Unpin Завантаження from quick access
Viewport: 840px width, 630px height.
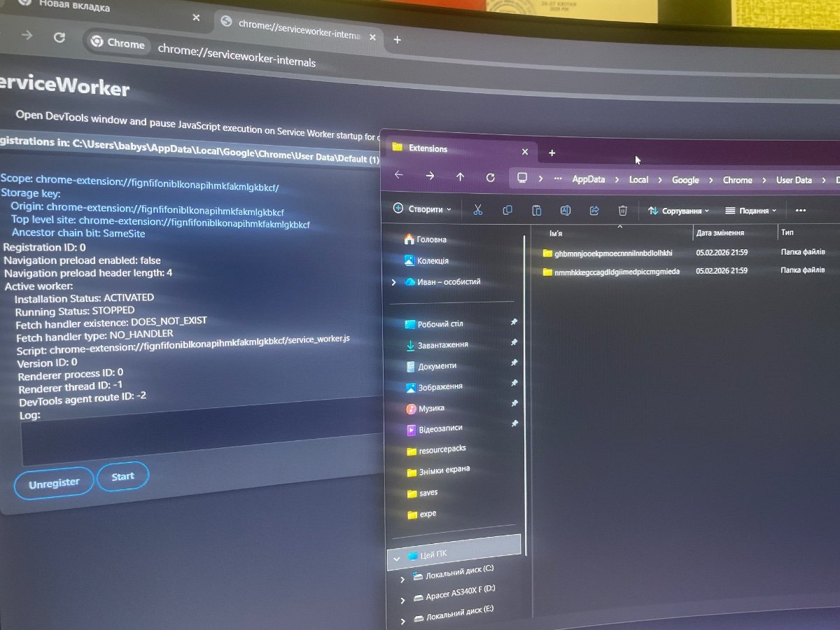(514, 342)
